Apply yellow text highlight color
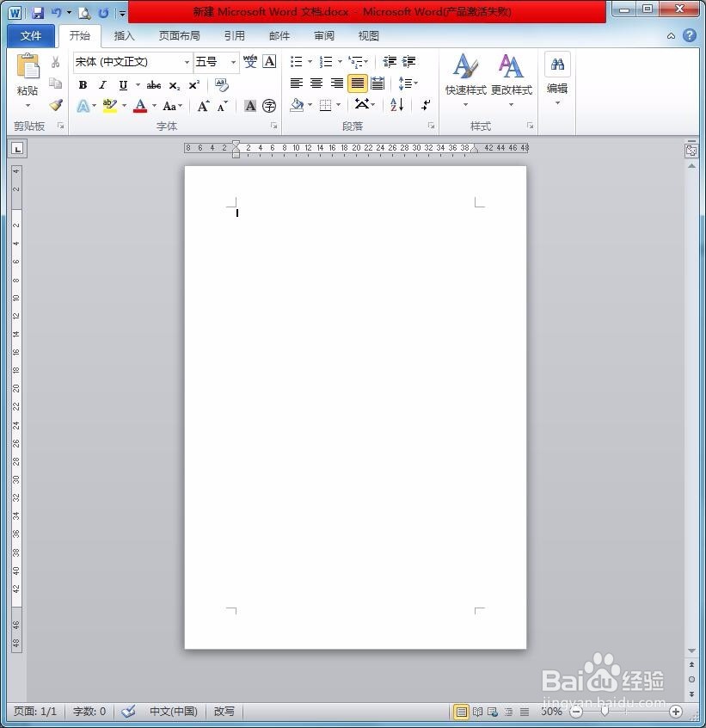The image size is (706, 728). point(110,106)
